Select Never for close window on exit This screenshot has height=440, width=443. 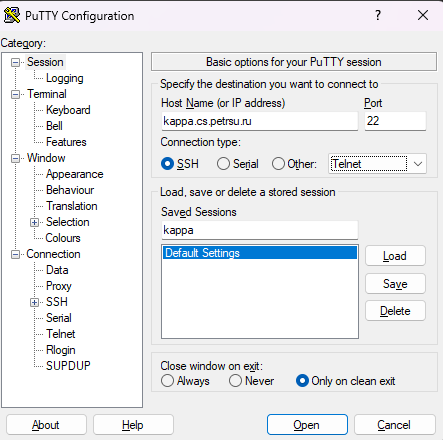pyautogui.click(x=235, y=381)
